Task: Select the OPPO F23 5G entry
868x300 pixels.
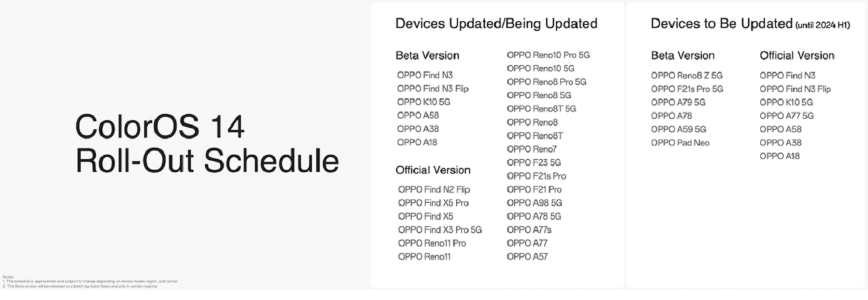Action: tap(533, 162)
